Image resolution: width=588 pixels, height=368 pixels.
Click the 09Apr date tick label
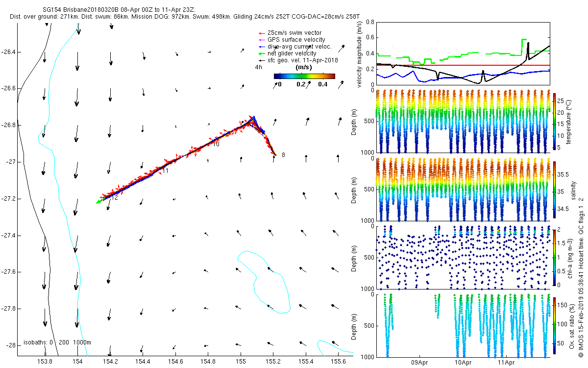[419, 363]
